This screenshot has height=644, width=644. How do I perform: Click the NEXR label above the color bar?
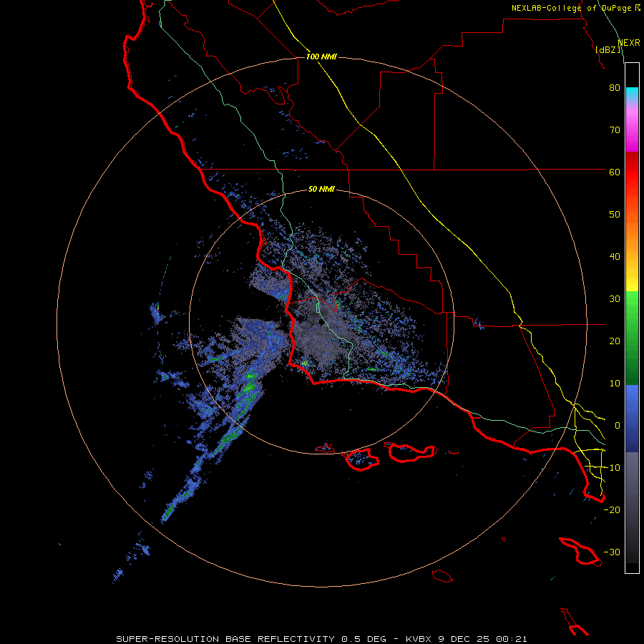click(x=629, y=43)
